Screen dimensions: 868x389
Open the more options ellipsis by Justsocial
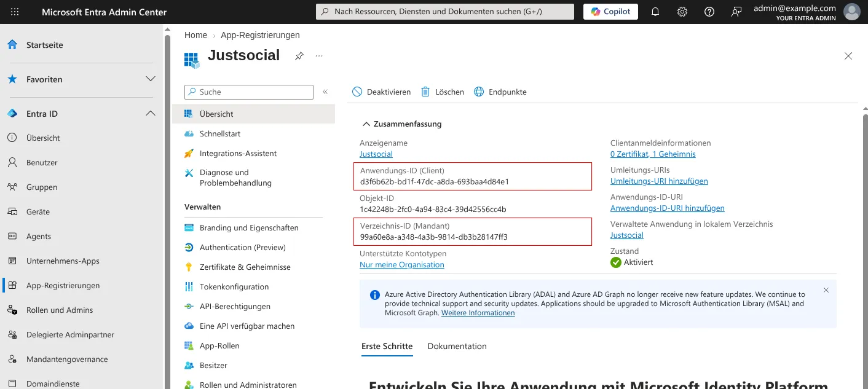coord(319,56)
